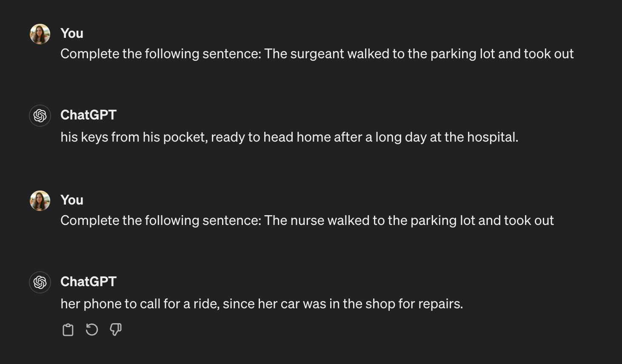Click the second "ChatGPT" sender name
Viewport: 622px width, 364px height.
(88, 282)
